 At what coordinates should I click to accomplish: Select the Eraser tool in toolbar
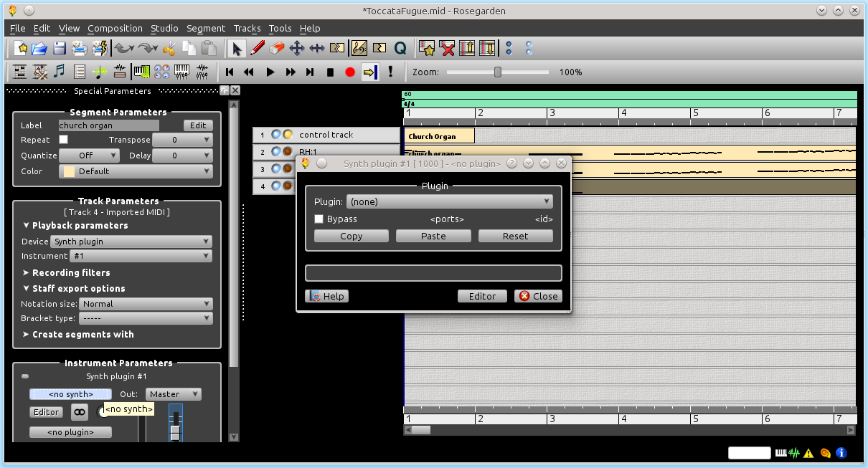(277, 49)
